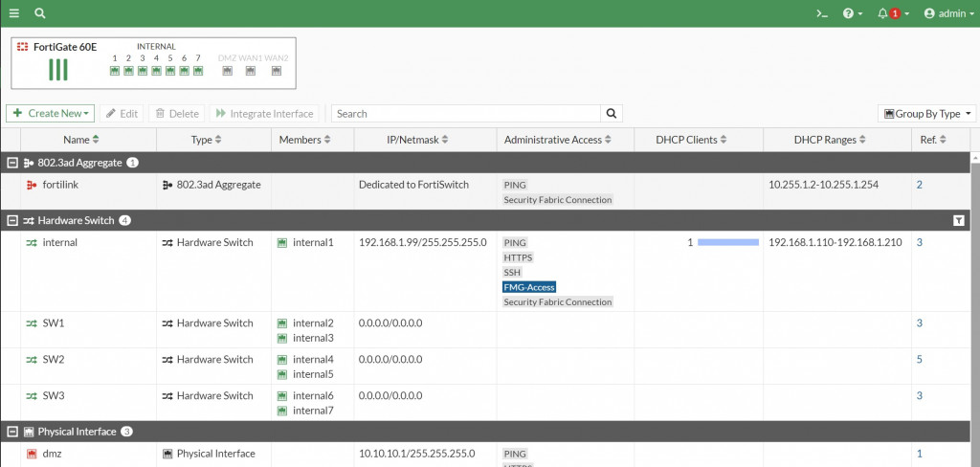Click internal port 1 icon in faceplate
This screenshot has height=467, width=980.
(x=115, y=71)
